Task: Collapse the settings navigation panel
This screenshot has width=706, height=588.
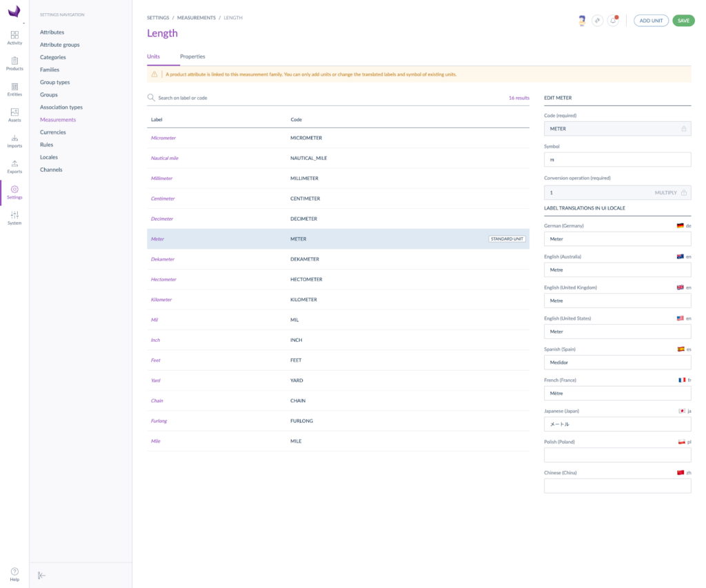Action: tap(42, 576)
